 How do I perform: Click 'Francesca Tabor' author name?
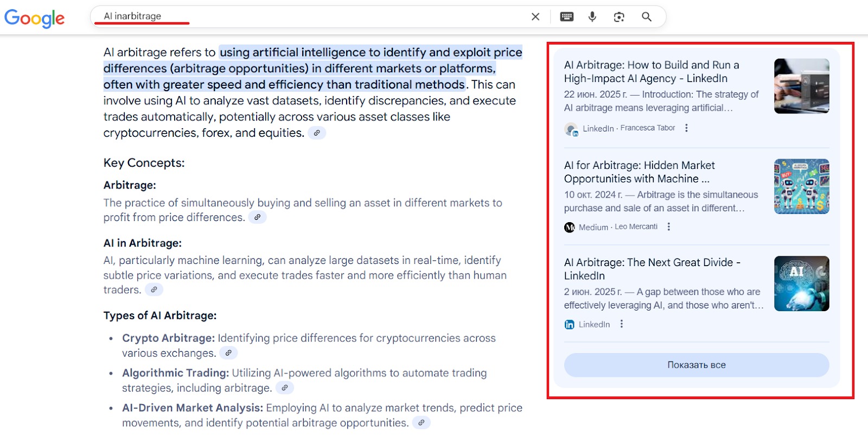pos(648,128)
